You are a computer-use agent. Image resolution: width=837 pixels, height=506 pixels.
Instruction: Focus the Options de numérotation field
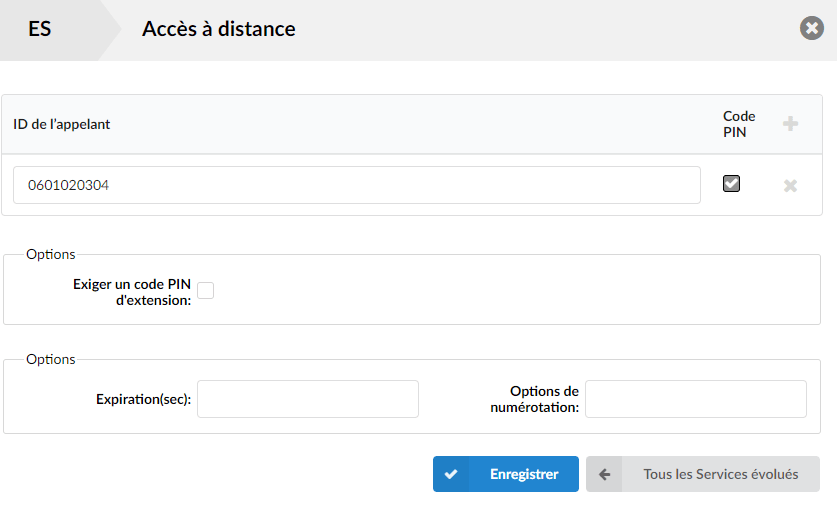tap(696, 399)
